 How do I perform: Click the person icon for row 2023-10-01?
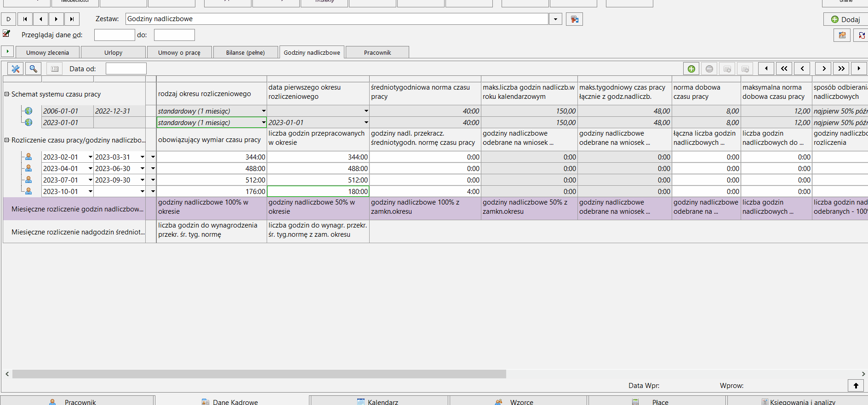[x=29, y=191]
